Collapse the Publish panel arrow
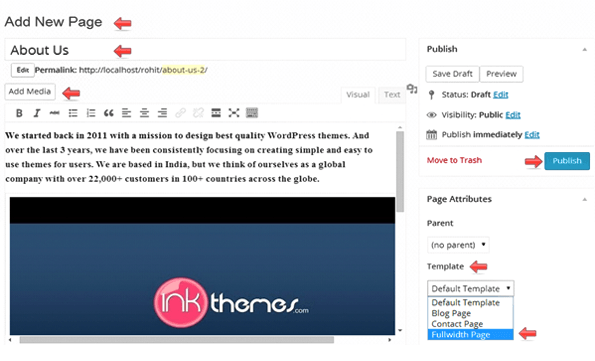The image size is (595, 361). 584,49
